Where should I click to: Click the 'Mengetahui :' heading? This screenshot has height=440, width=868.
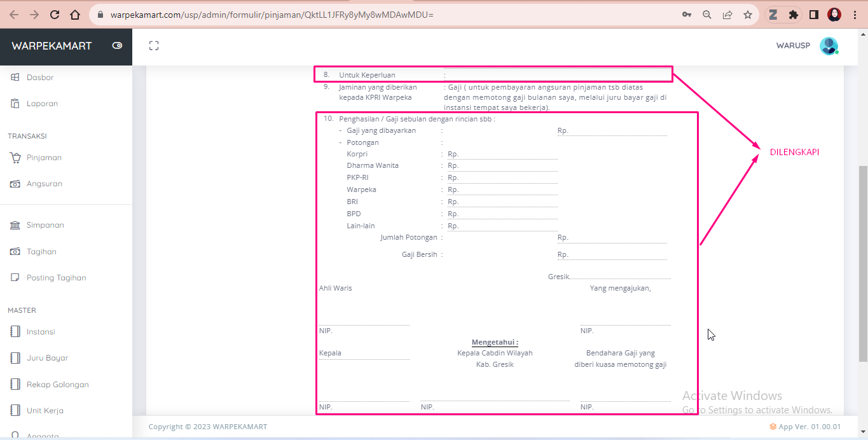point(495,342)
